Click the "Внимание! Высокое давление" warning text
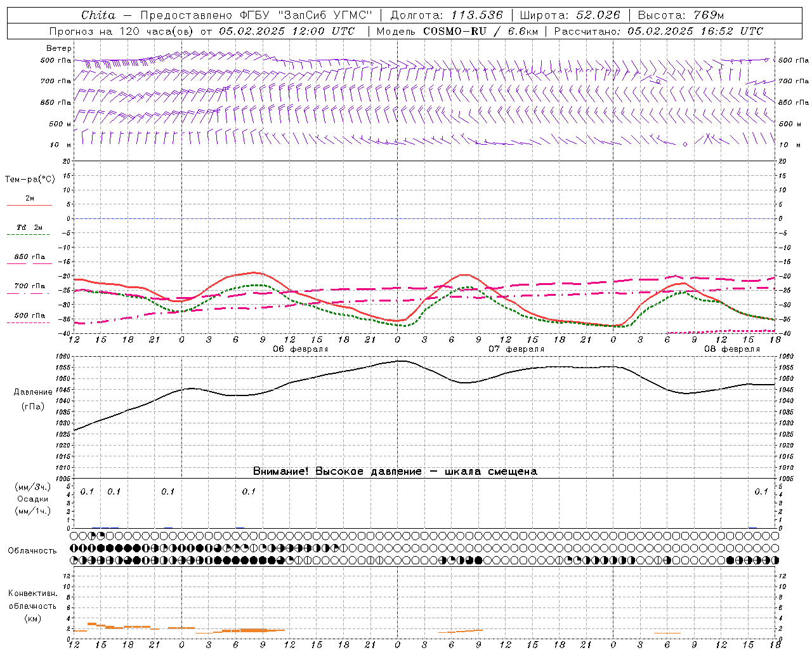Viewport: 812px width, 650px height. click(x=337, y=472)
